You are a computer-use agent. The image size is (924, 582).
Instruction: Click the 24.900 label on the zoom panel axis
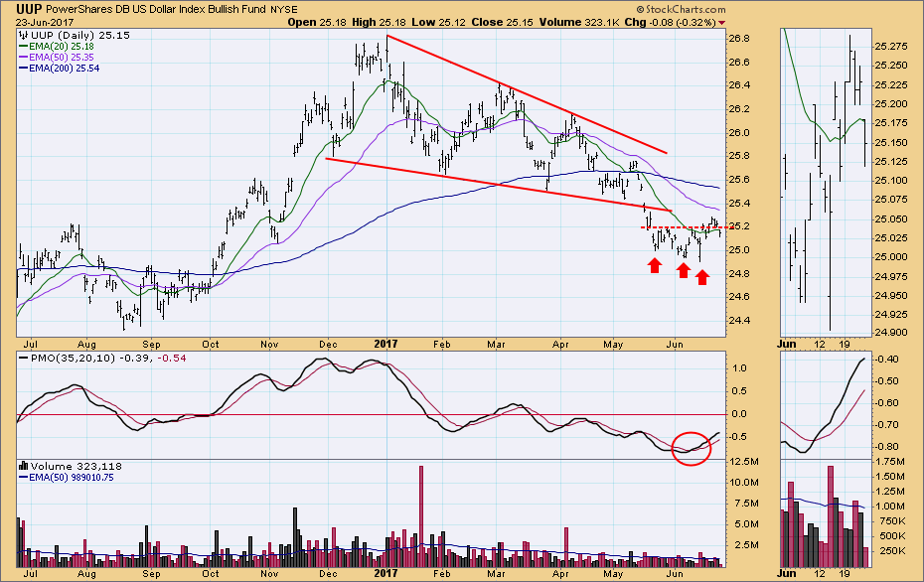[x=891, y=333]
